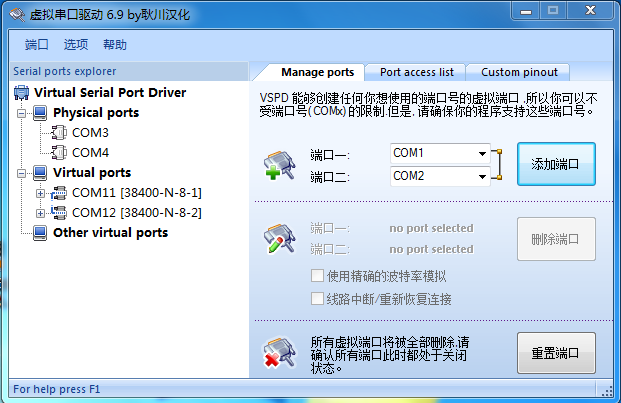This screenshot has width=621, height=403.
Task: Collapse the Virtual ports tree node
Action: pos(21,173)
